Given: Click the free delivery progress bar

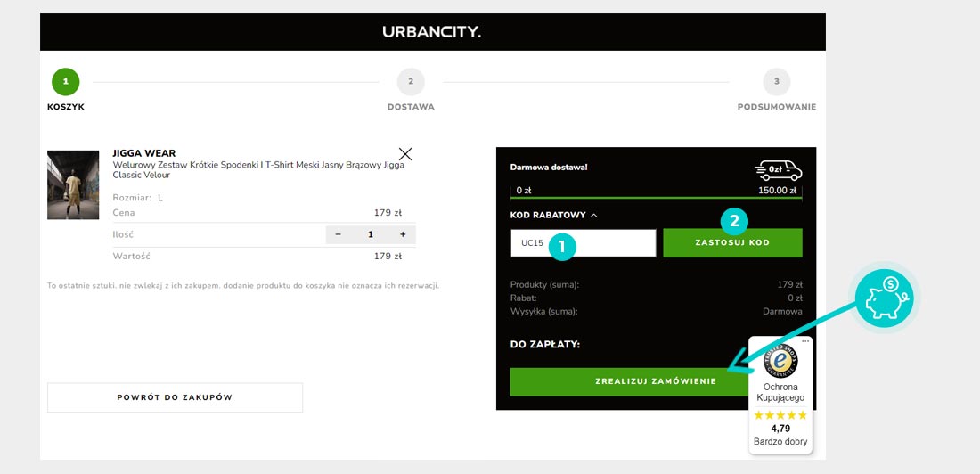Looking at the screenshot, I should coord(657,197).
